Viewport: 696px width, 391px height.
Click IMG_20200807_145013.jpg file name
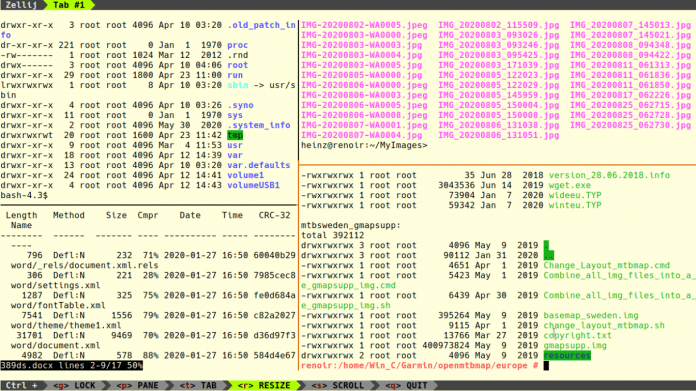pyautogui.click(x=631, y=25)
